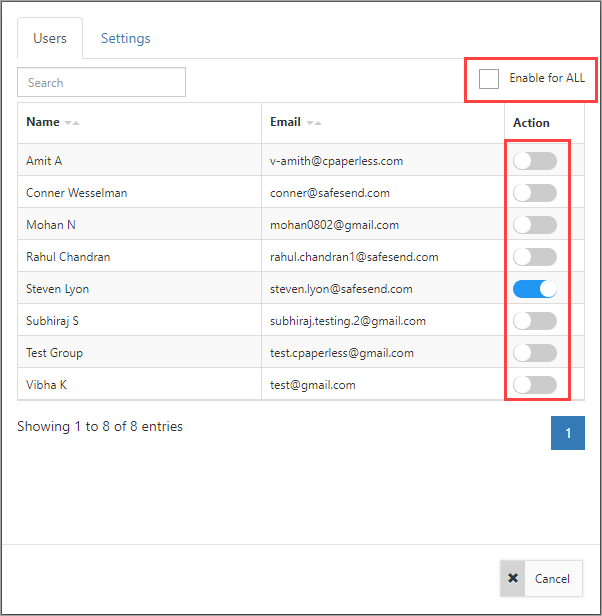Switch to the Settings tab
The image size is (602, 616).
pos(126,38)
